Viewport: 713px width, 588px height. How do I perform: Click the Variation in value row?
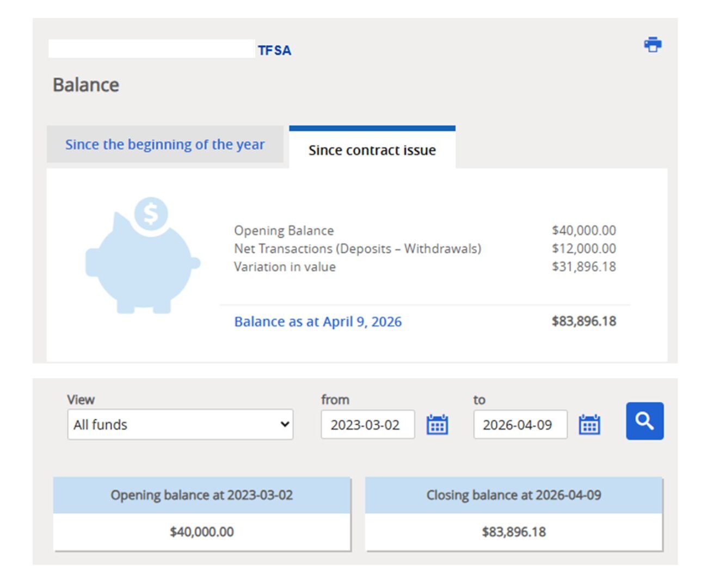point(284,267)
